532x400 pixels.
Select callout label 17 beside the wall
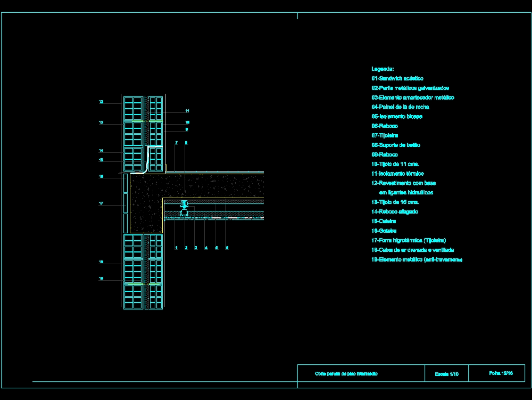point(101,202)
